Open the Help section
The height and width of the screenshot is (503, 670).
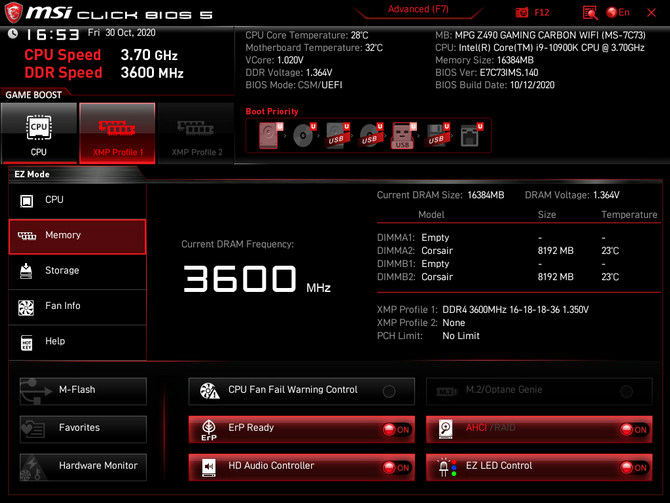[77, 342]
